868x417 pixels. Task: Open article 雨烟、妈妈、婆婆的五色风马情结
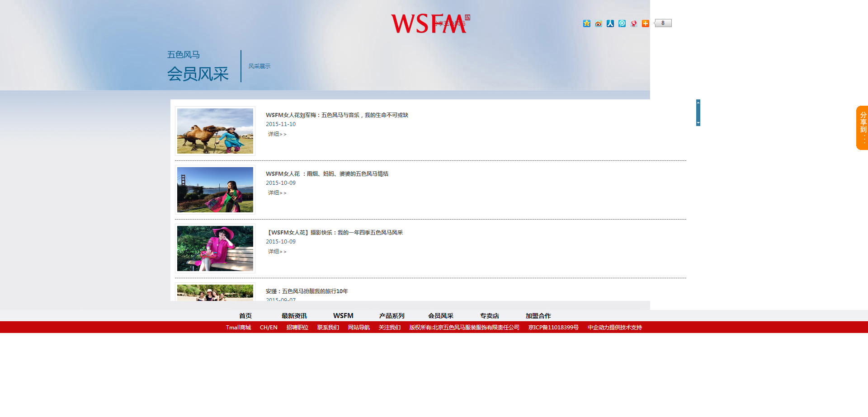click(x=327, y=174)
